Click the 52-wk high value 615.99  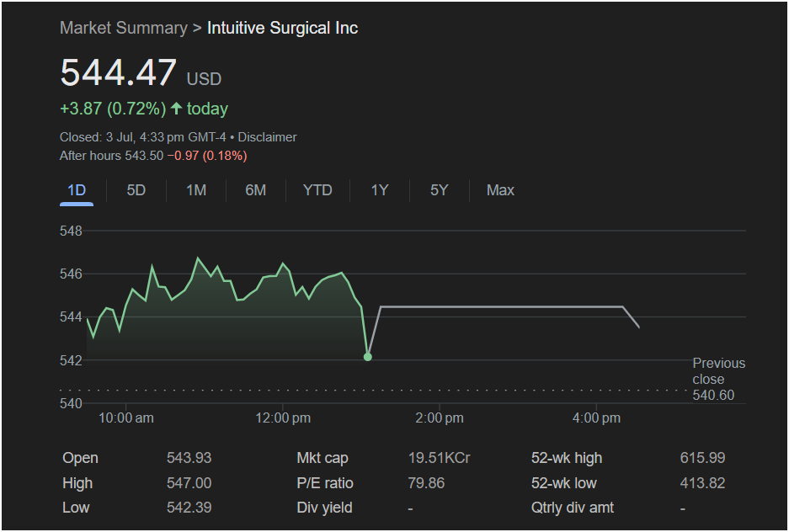pos(702,458)
